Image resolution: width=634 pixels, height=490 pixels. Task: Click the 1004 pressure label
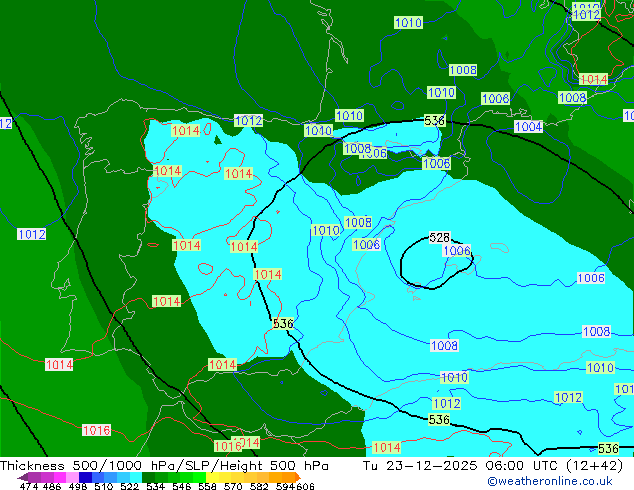[528, 127]
